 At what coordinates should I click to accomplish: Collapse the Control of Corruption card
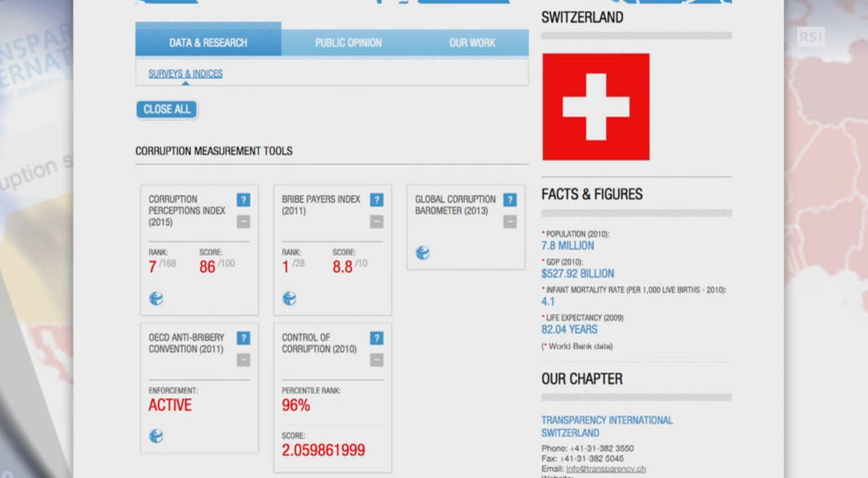[377, 360]
